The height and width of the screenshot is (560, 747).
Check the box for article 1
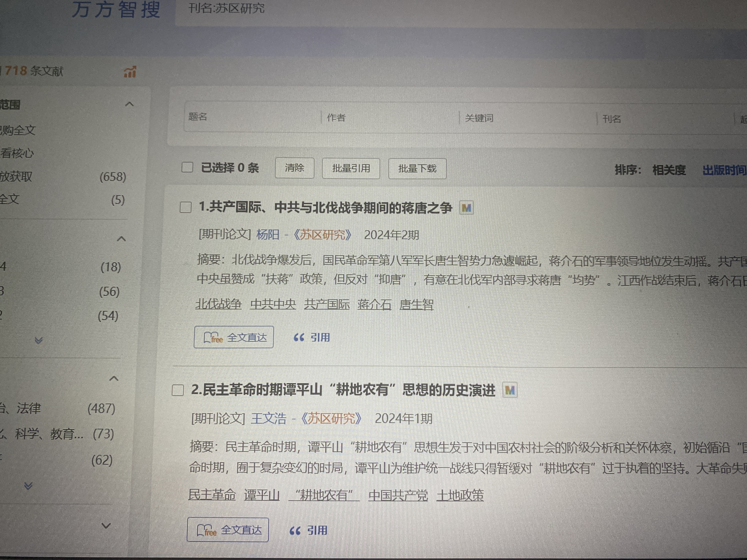tap(186, 207)
